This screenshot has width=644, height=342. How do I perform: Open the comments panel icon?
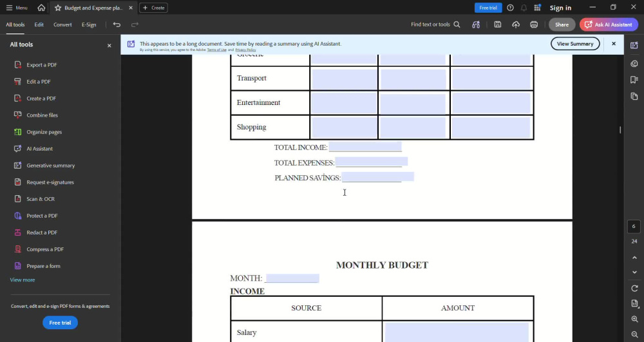click(x=634, y=63)
